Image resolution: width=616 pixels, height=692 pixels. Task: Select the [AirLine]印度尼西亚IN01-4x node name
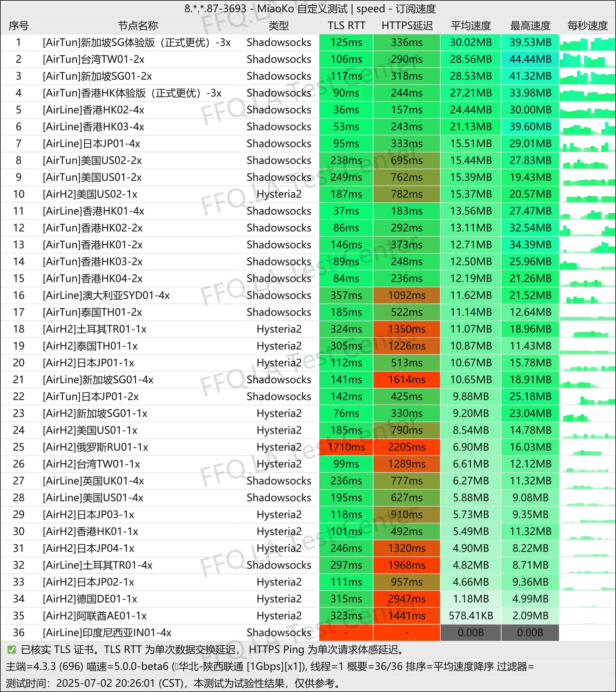click(107, 632)
